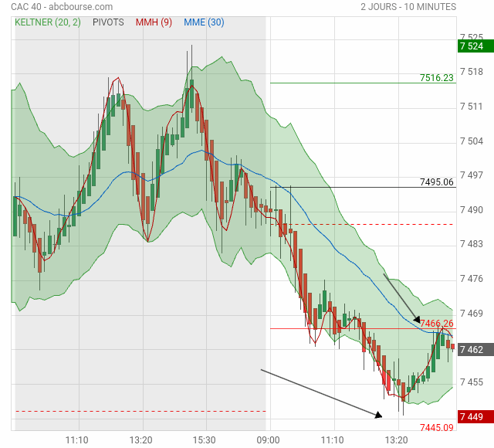Click the 15:30 time axis label
The height and width of the screenshot is (448, 494).
pos(204,440)
